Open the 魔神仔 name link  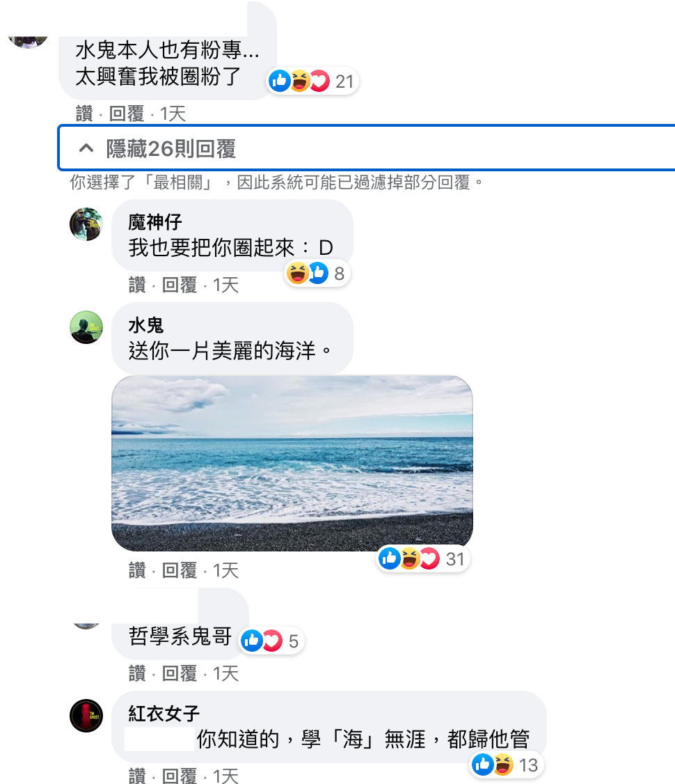click(155, 222)
